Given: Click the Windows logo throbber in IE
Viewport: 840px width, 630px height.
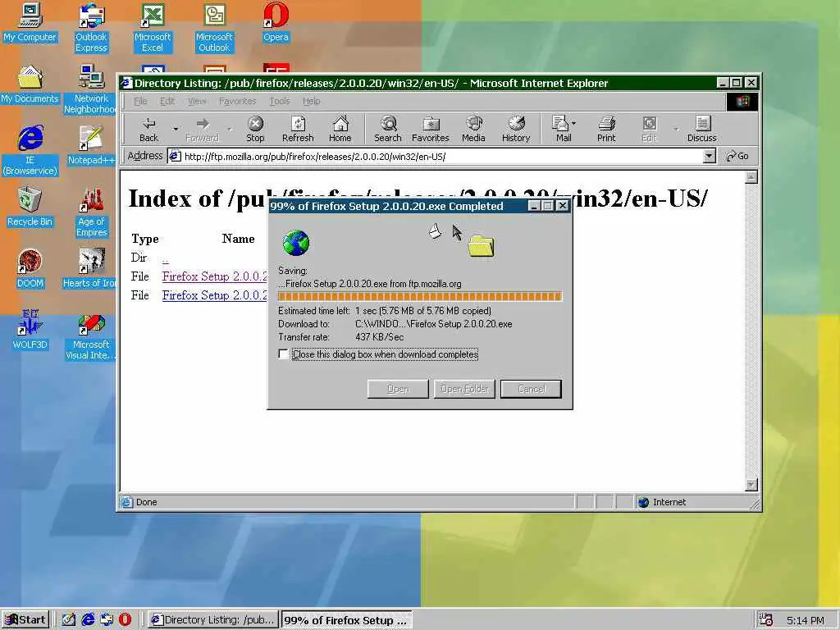Looking at the screenshot, I should tap(742, 101).
